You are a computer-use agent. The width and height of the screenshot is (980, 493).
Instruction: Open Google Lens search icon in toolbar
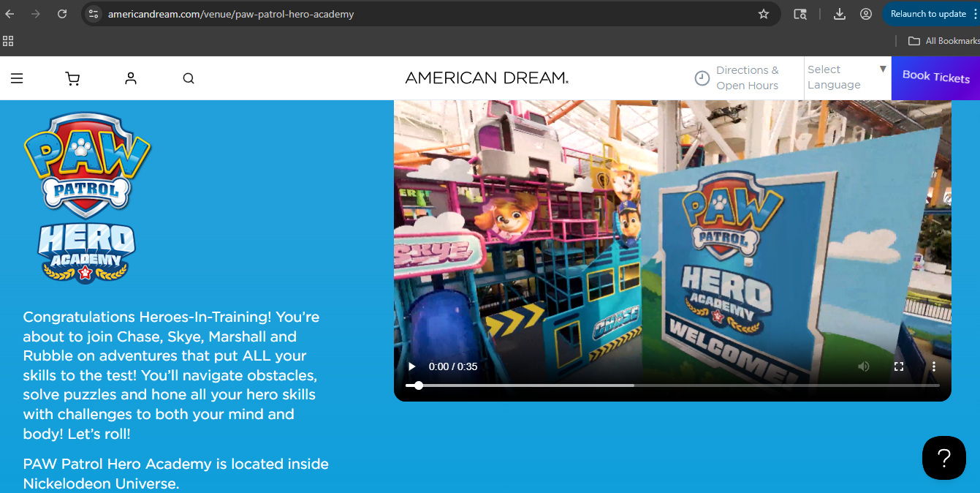pyautogui.click(x=800, y=14)
